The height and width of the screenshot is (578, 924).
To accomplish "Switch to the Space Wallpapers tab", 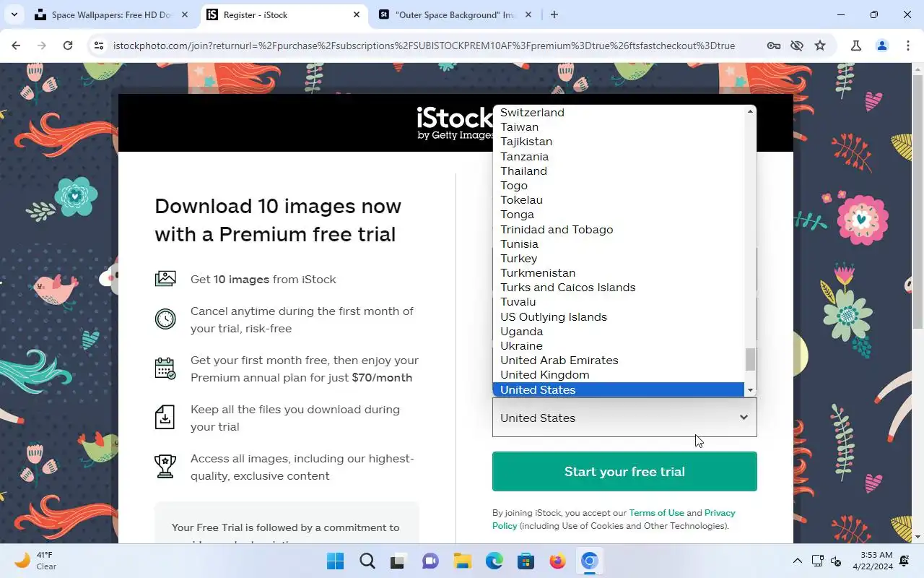I will click(x=112, y=14).
